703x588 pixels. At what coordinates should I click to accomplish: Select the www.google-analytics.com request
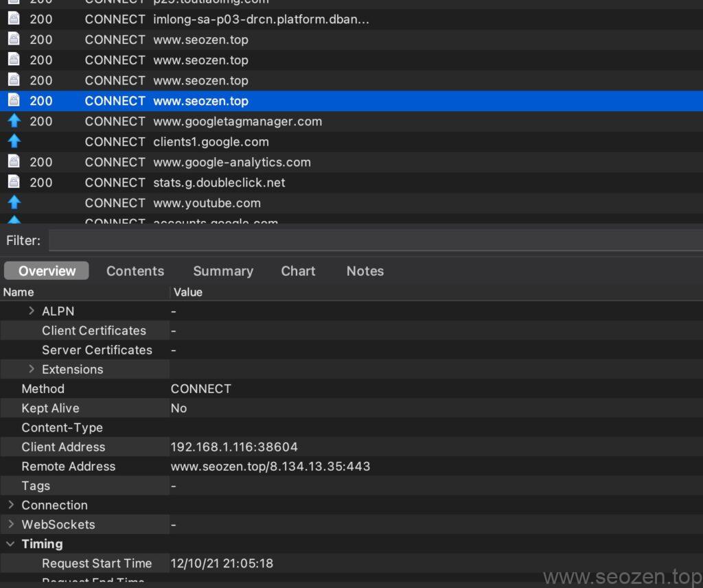click(x=351, y=162)
